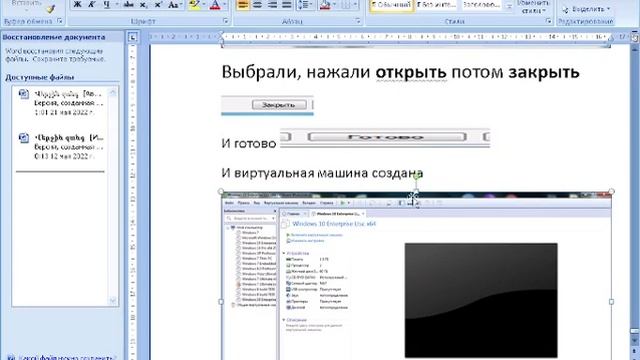
Task: Click the tab stop selector at ruler corner
Action: 132,38
